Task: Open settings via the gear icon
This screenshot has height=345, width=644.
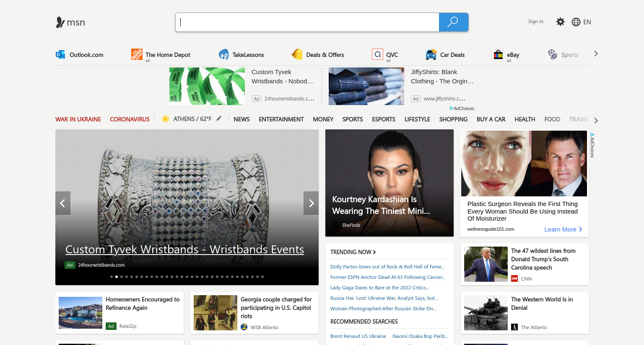Action: (x=560, y=22)
